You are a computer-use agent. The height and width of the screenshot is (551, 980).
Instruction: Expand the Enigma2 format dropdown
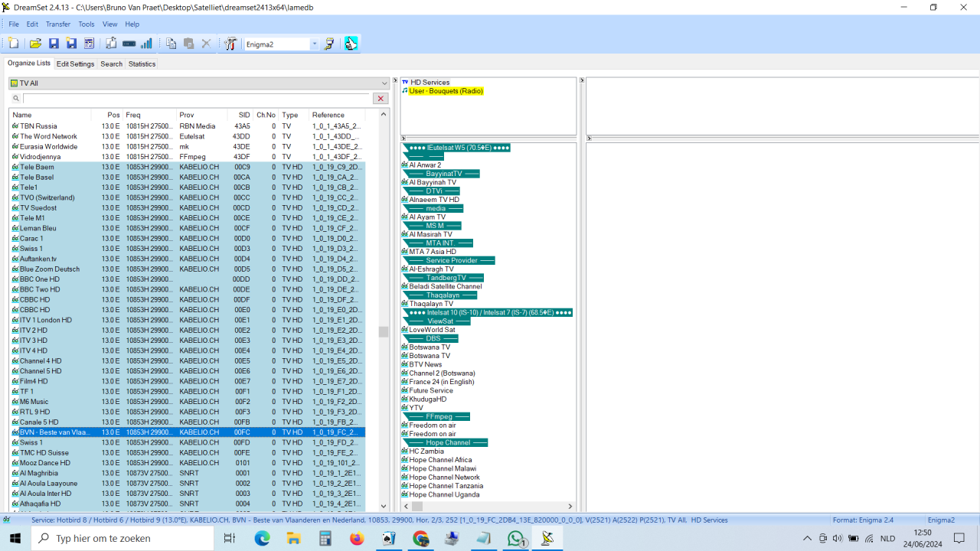[314, 44]
